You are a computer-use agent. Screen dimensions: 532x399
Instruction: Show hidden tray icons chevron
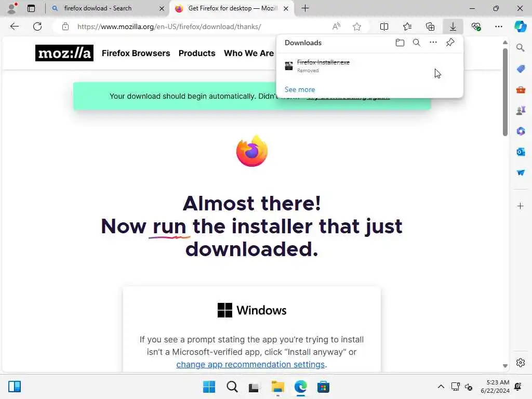[441, 387]
